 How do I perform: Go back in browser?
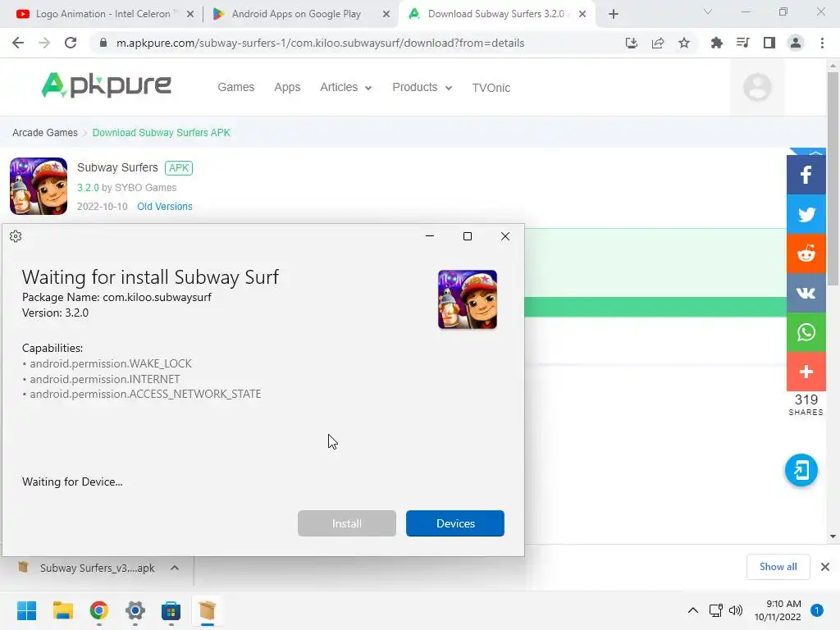pyautogui.click(x=18, y=43)
